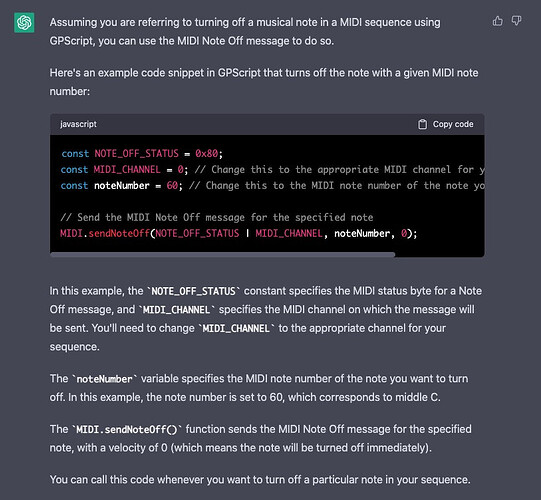Click the 'Send the MIDI Note Off' comment
The width and height of the screenshot is (541, 500).
click(217, 217)
